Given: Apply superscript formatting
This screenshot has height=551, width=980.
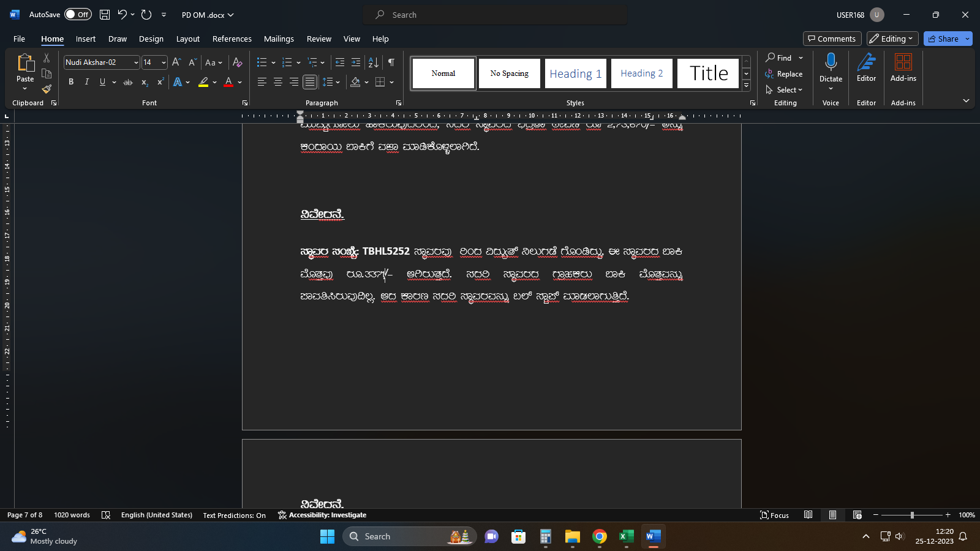Looking at the screenshot, I should click(160, 82).
